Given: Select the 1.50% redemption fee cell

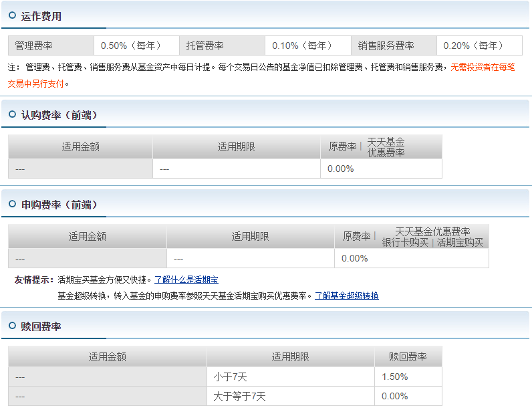Looking at the screenshot, I should click(x=408, y=377).
